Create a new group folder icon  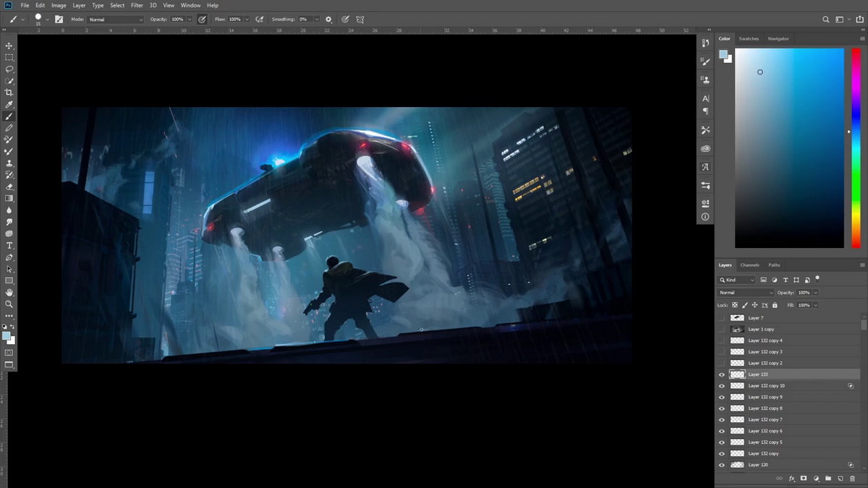tap(828, 479)
